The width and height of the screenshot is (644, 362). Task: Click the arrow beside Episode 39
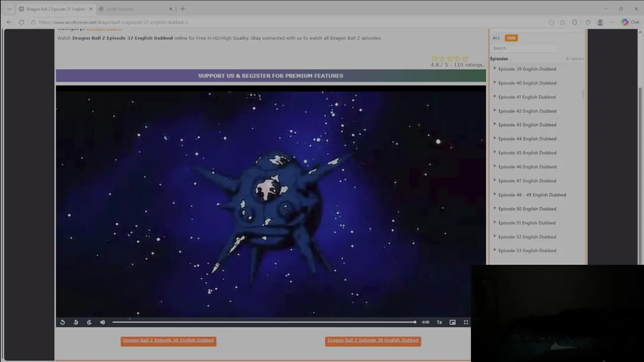(x=495, y=68)
